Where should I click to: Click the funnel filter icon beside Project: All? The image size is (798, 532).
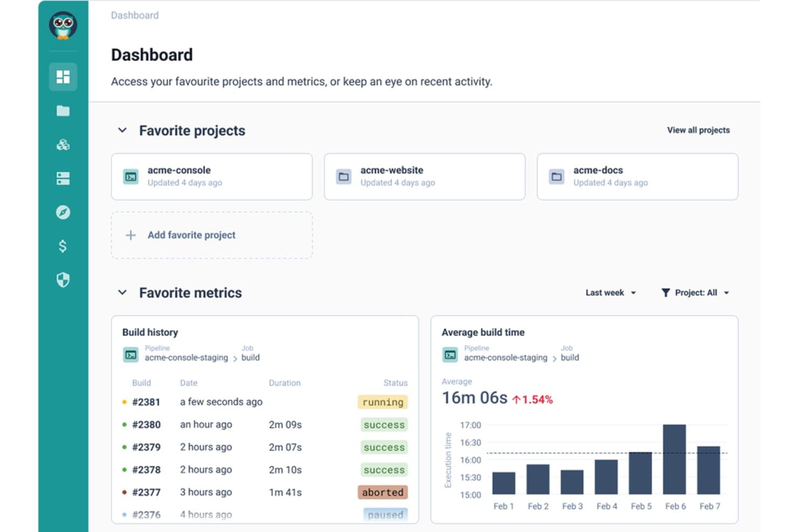[666, 293]
